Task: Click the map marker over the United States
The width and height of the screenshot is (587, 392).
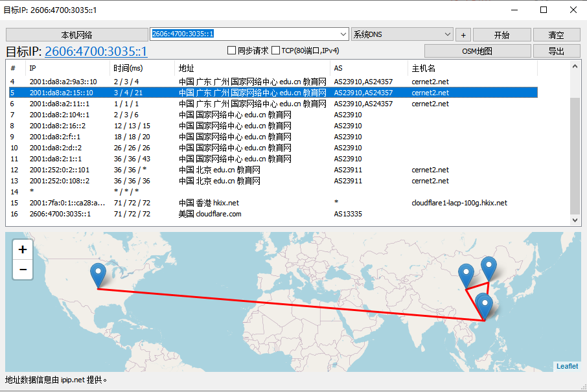Action: pos(98,274)
